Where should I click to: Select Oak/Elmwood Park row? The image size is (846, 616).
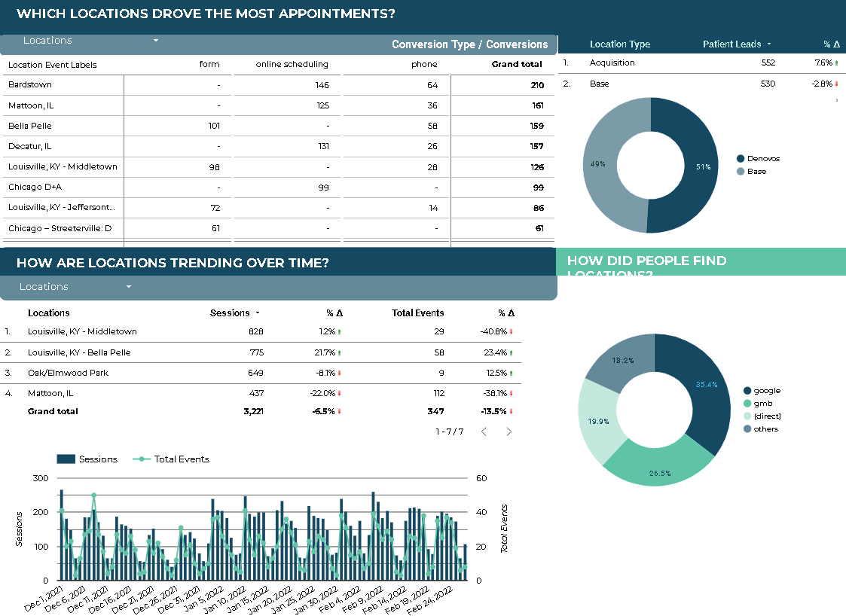click(x=262, y=373)
